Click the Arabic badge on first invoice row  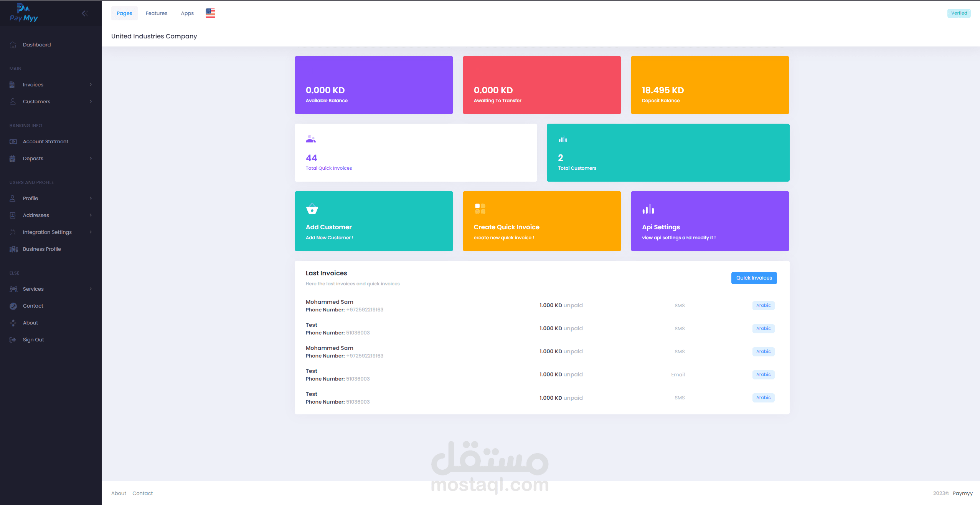coord(763,306)
